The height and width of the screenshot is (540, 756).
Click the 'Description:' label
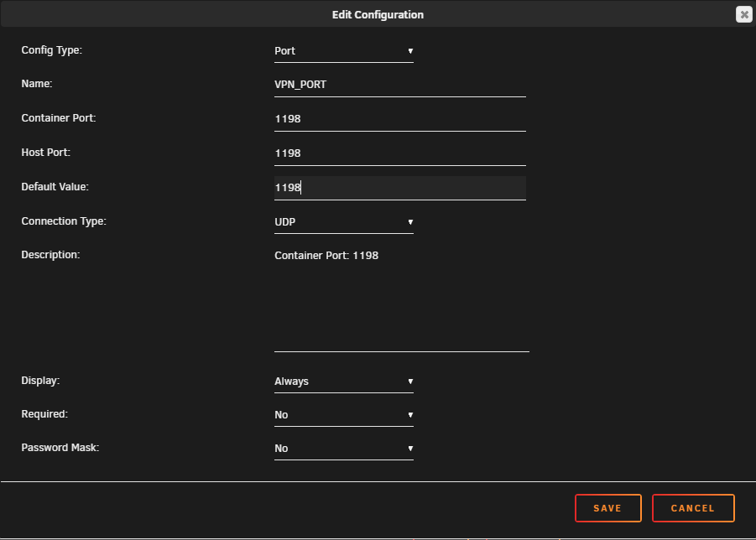click(50, 255)
